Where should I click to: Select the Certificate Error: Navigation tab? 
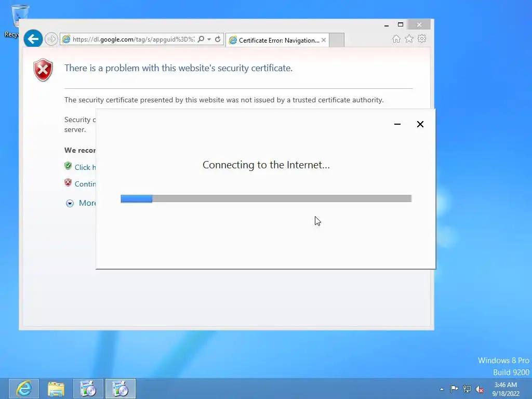[x=277, y=40]
